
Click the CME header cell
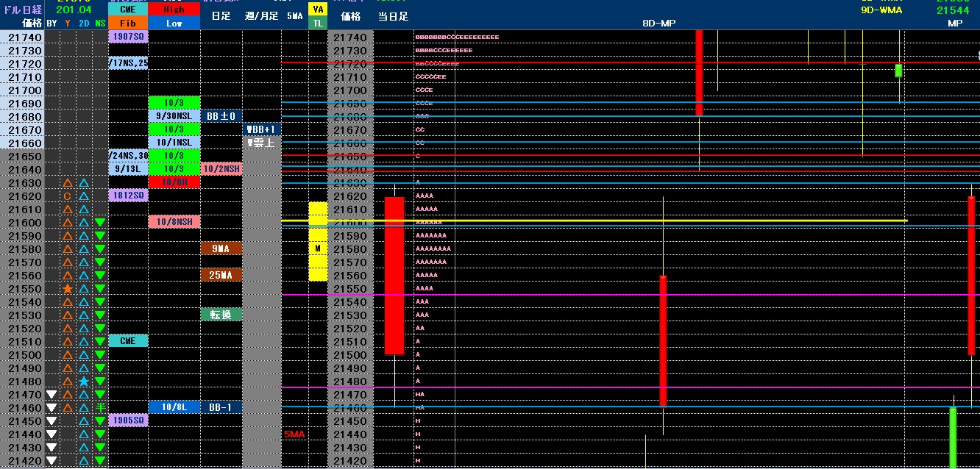pyautogui.click(x=128, y=10)
